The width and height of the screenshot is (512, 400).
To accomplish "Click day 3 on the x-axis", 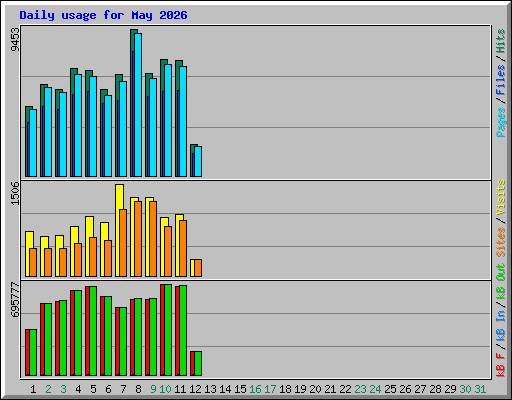I will pos(63,389).
